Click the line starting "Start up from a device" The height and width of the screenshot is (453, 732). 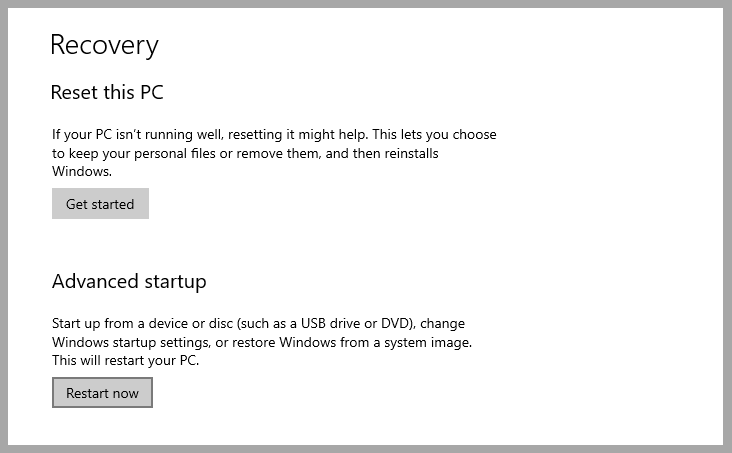(x=258, y=324)
